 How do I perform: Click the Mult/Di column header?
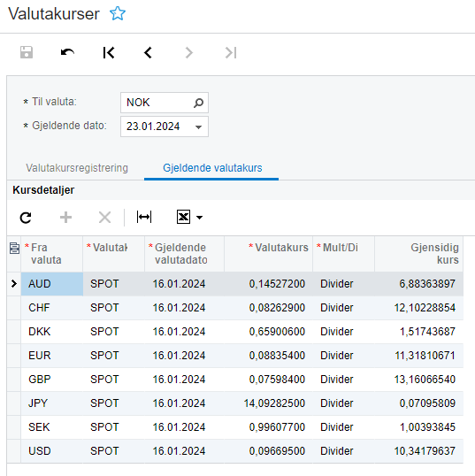tap(343, 254)
